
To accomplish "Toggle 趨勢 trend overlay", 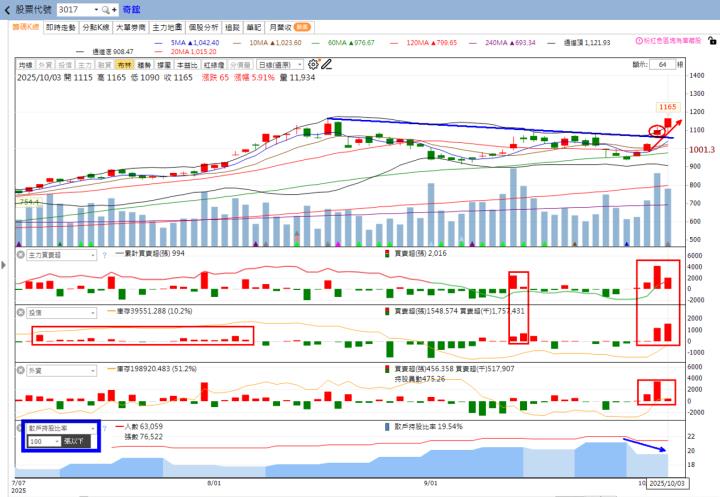I will pyautogui.click(x=144, y=65).
